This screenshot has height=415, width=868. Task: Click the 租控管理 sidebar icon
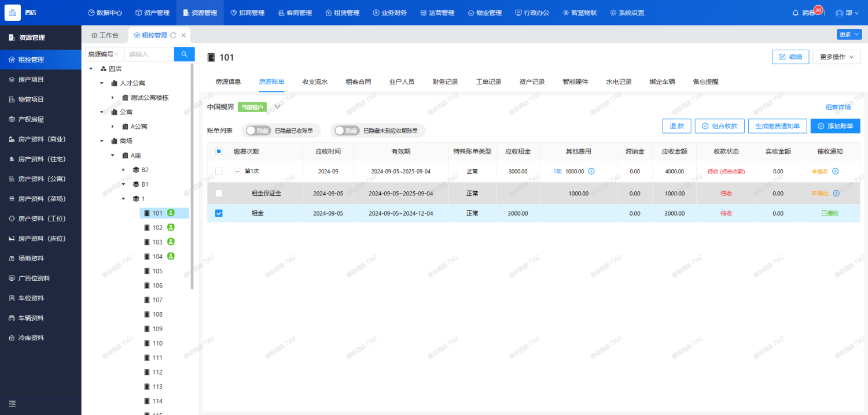[x=12, y=60]
